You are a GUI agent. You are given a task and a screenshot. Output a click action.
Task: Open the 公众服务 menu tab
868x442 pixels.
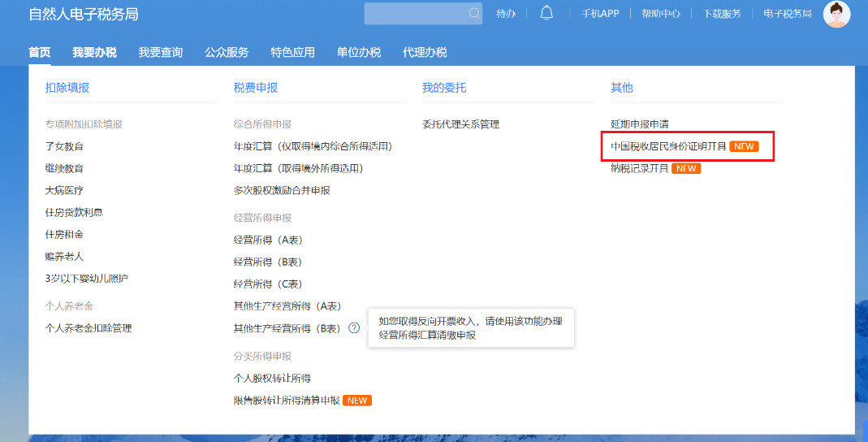click(x=227, y=52)
